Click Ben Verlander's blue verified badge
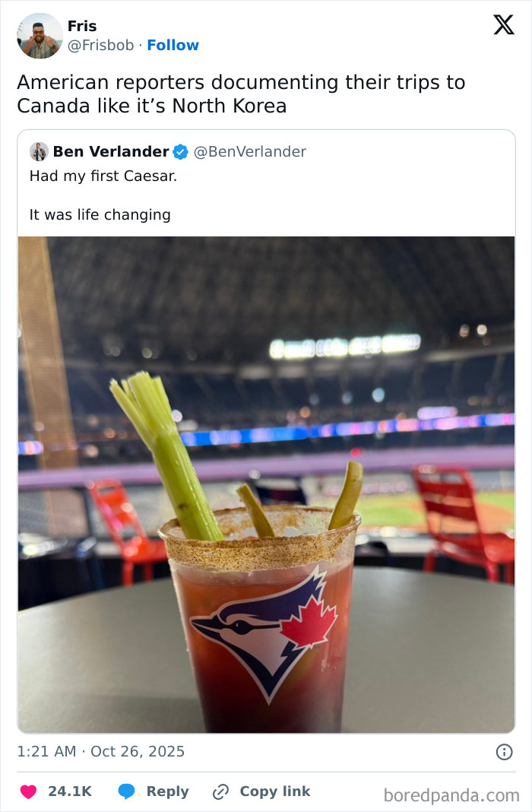532x812 pixels. click(180, 151)
